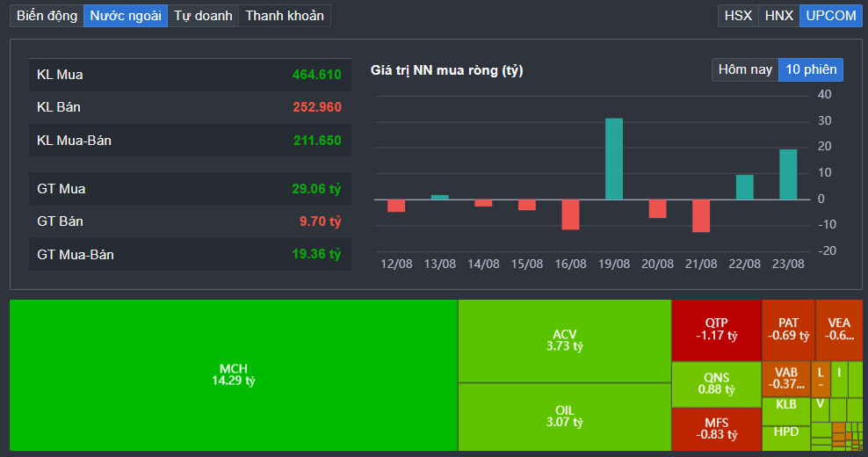Switch to the Biến động tab

pos(47,16)
